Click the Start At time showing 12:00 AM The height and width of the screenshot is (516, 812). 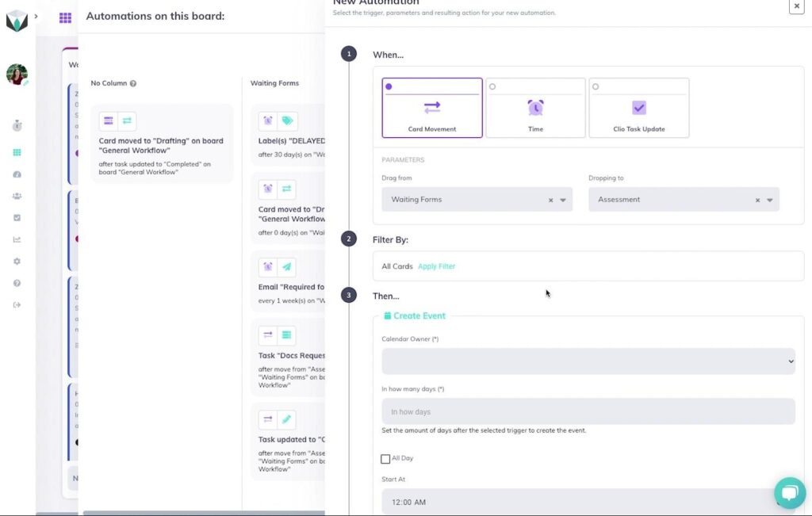click(411, 502)
